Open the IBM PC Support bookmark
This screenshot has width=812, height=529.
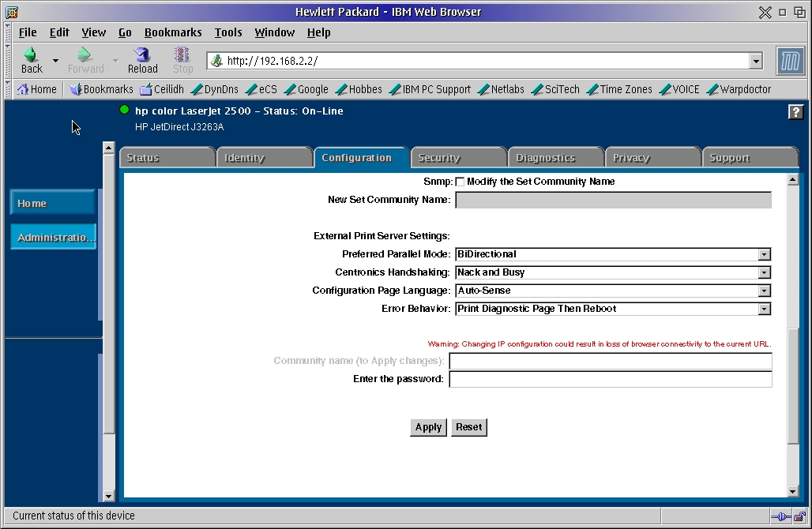click(430, 89)
